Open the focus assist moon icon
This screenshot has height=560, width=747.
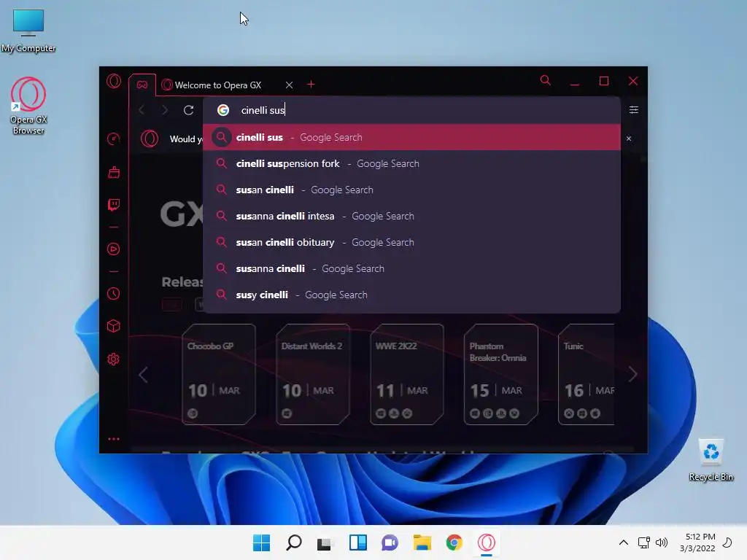click(x=727, y=542)
